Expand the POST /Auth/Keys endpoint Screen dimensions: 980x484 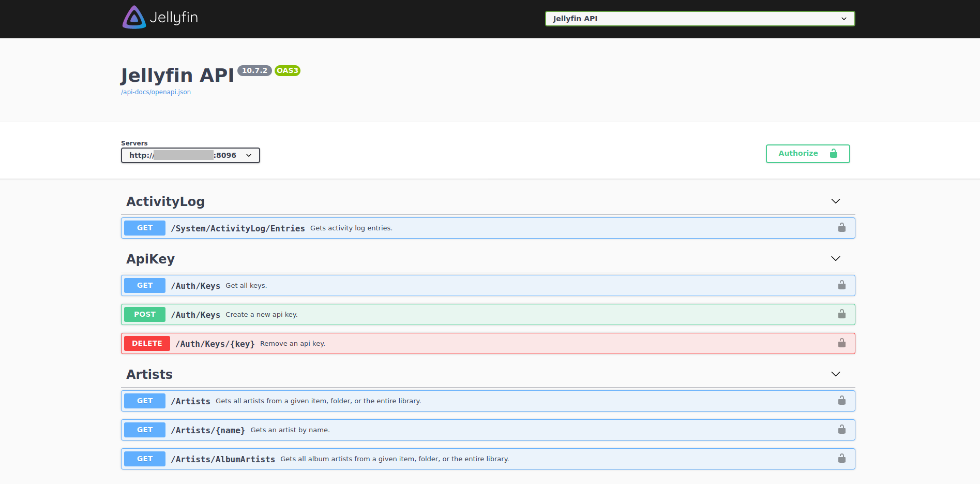[x=195, y=315]
